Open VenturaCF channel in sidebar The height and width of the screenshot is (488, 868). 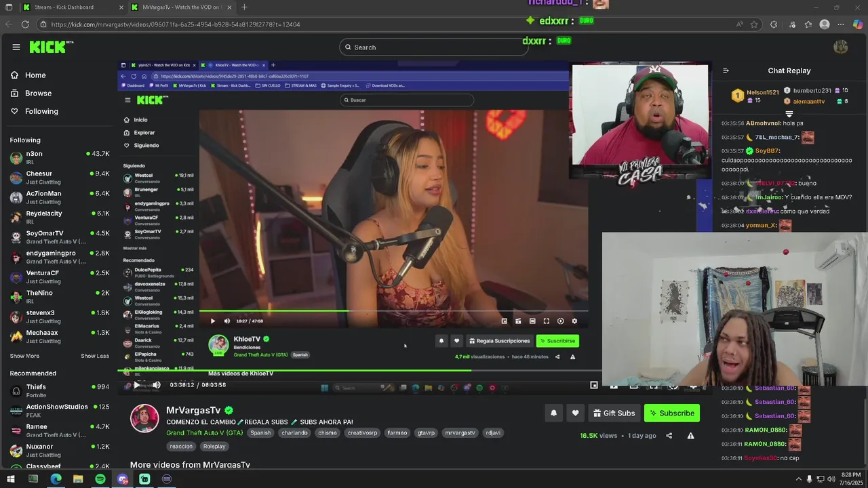[x=60, y=277]
